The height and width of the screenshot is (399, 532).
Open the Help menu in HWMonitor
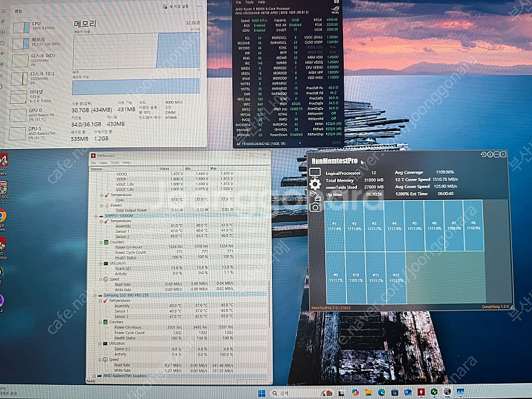point(126,162)
